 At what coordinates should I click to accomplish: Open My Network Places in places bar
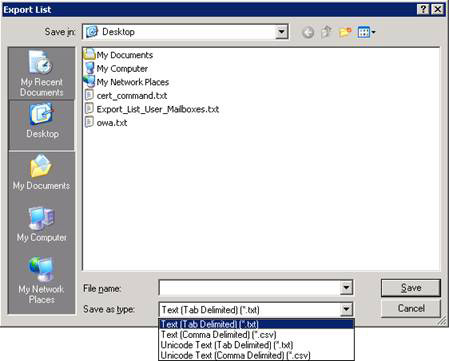(42, 280)
